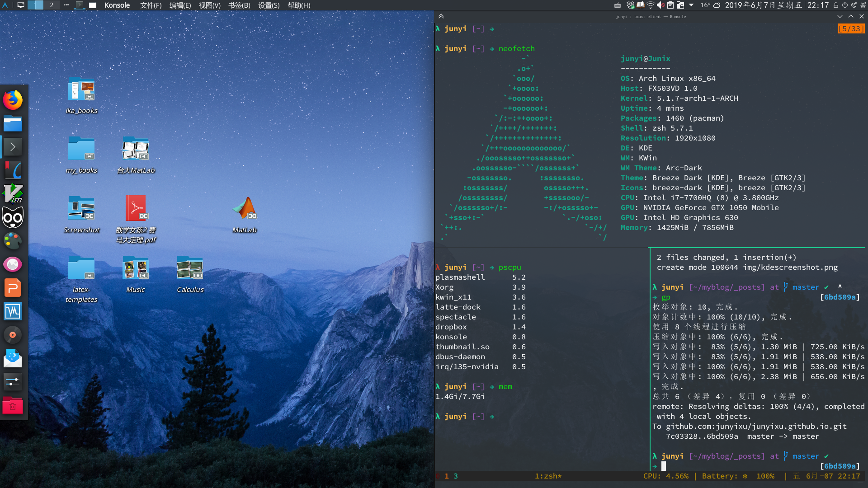Click the white window icon left of the Konsole title
Image resolution: width=868 pixels, height=488 pixels.
click(x=93, y=5)
